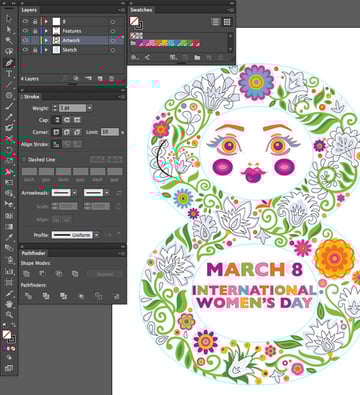Toggle the lock on the Features layer

tap(35, 31)
